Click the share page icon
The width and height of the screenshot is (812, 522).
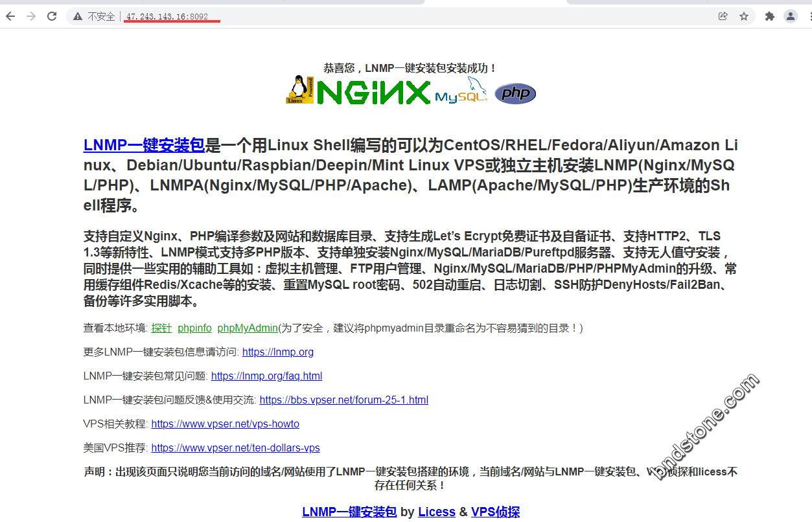tap(723, 16)
